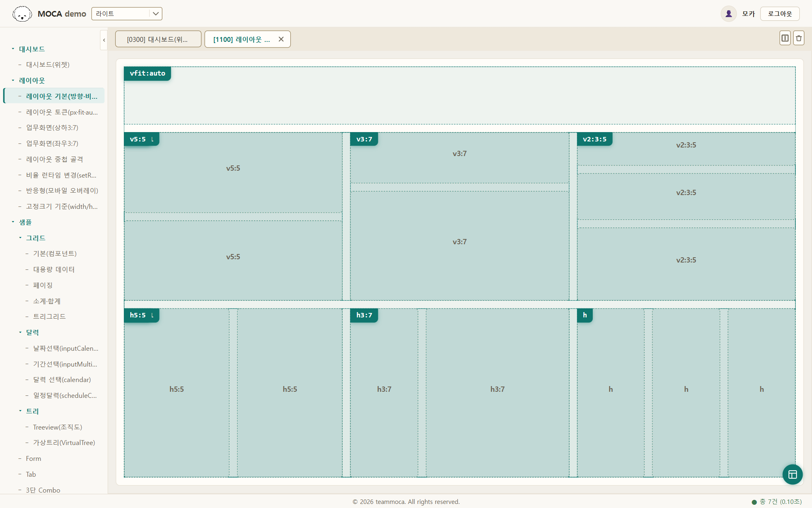812x508 pixels.
Task: Open 비율 런타임 변경(setR... menu item
Action: (x=61, y=175)
